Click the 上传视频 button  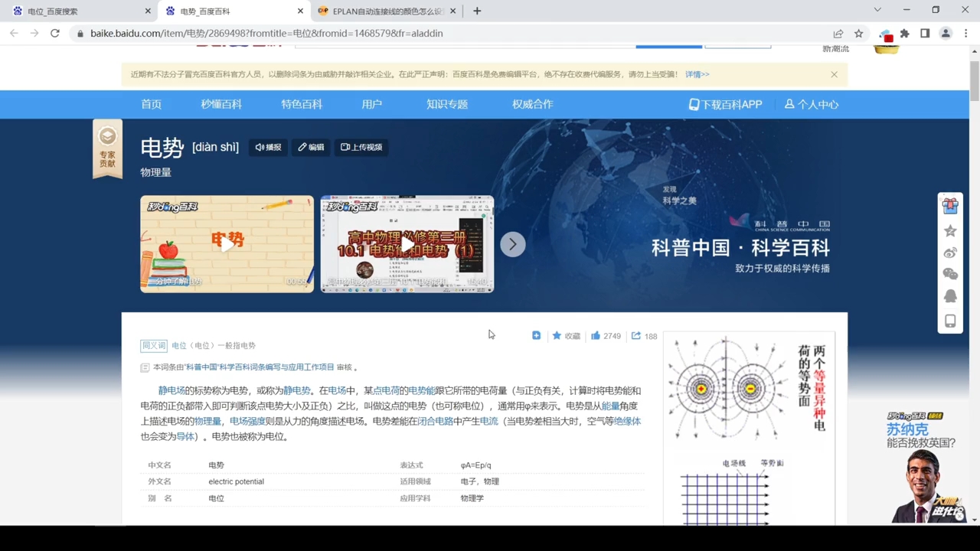361,147
